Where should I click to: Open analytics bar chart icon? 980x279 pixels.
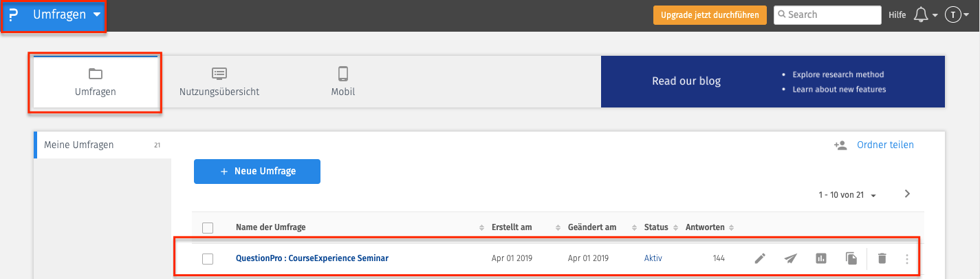click(820, 258)
